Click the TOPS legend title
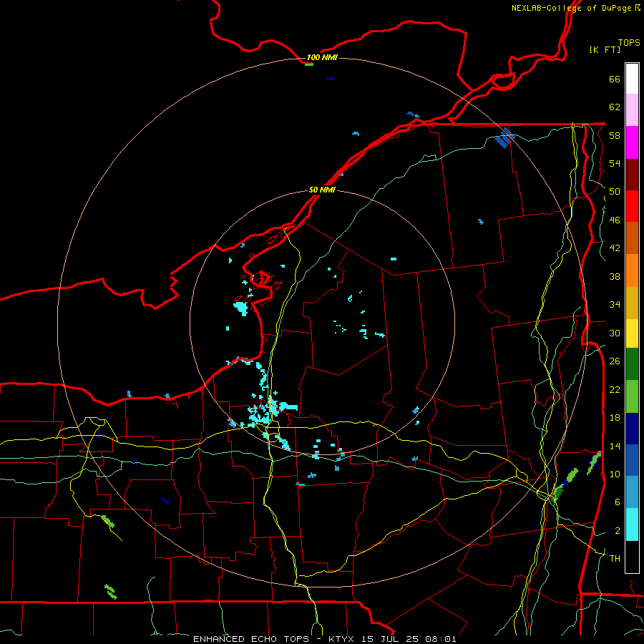The image size is (644, 644). pos(629,43)
